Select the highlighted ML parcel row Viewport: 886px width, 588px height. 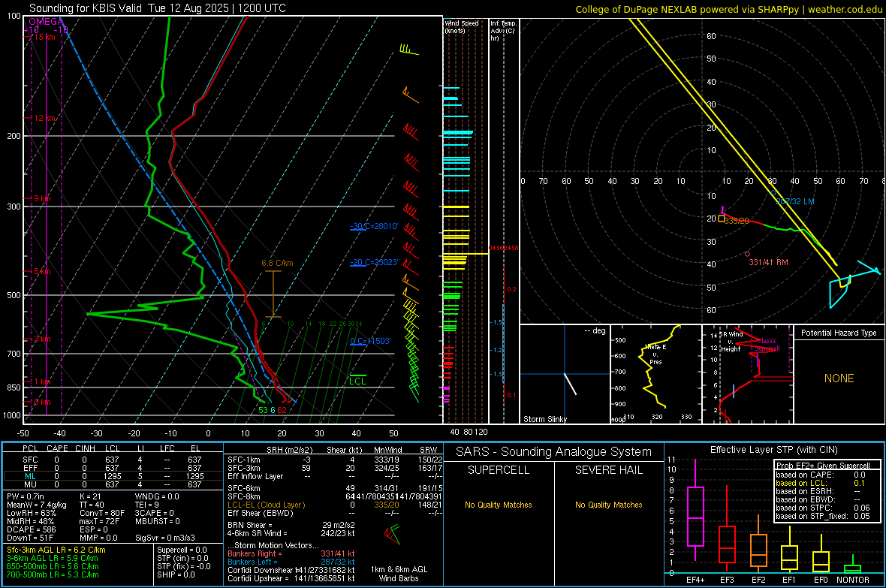tap(113, 476)
